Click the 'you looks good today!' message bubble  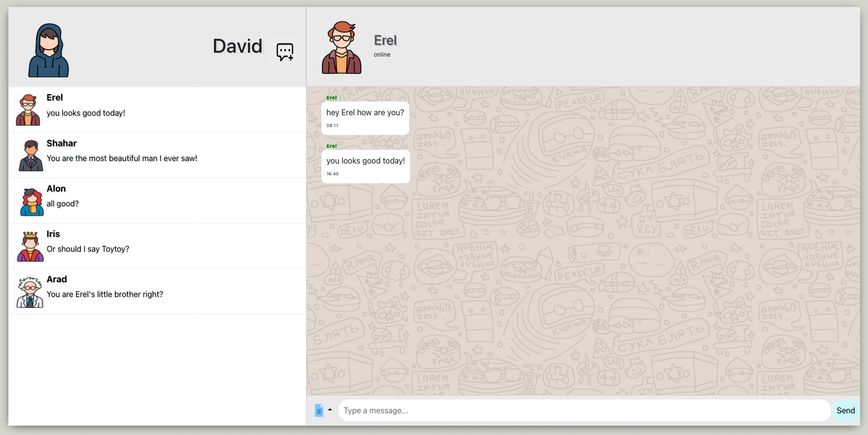[365, 166]
